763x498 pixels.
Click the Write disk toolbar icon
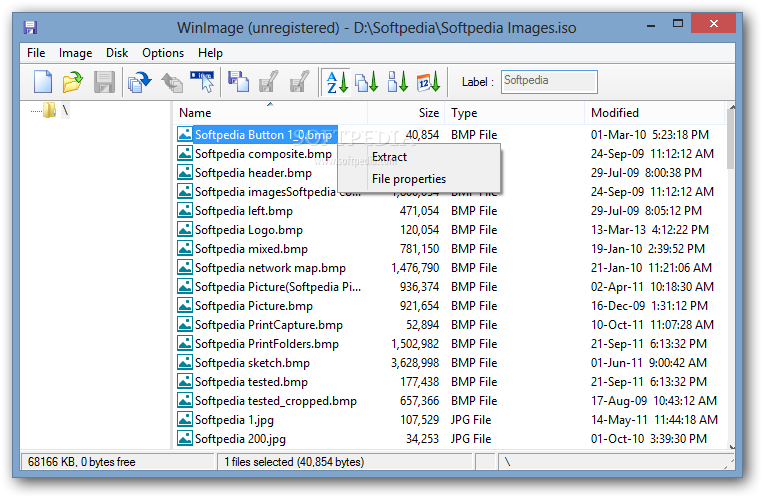171,81
